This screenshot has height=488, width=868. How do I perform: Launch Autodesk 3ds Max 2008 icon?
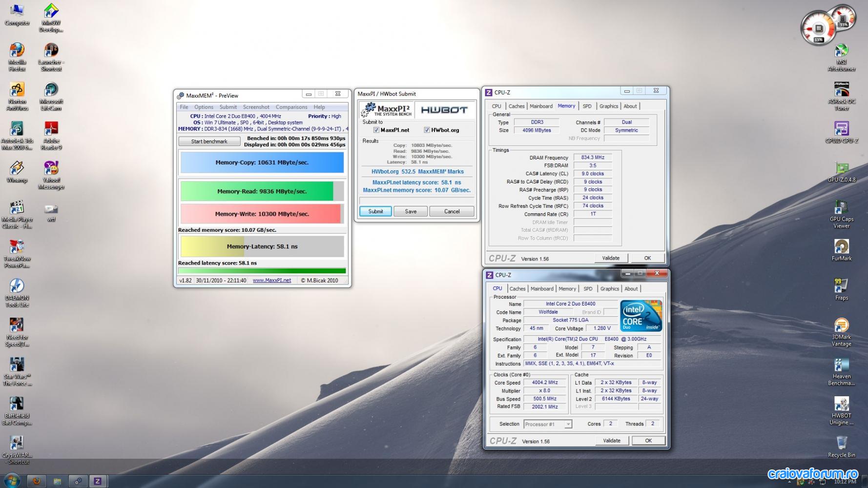click(17, 136)
